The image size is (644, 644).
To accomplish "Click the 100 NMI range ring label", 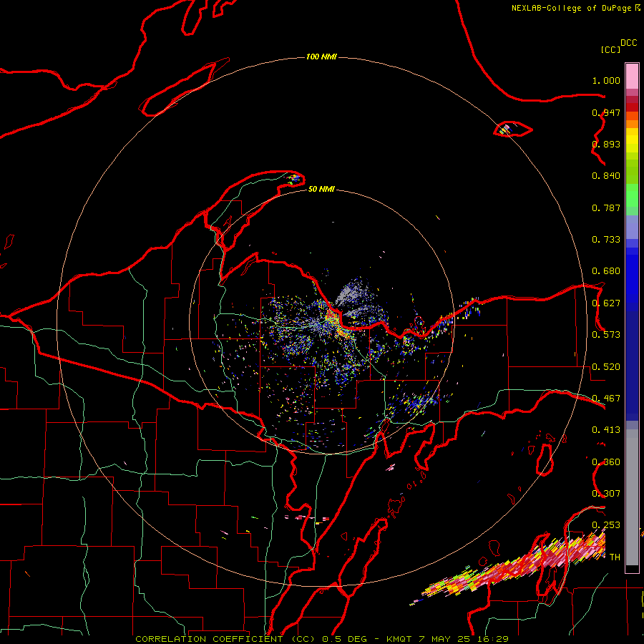I will pyautogui.click(x=321, y=57).
